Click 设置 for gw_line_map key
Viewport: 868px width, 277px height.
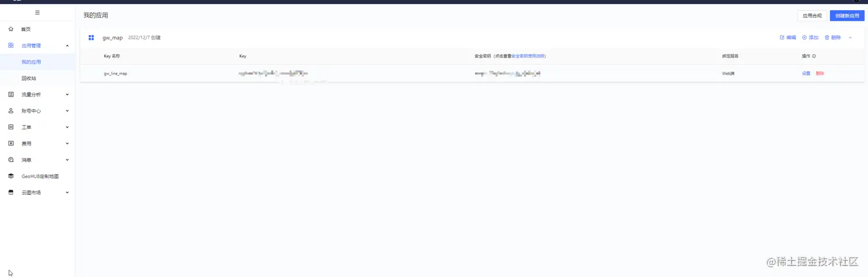[x=806, y=74]
